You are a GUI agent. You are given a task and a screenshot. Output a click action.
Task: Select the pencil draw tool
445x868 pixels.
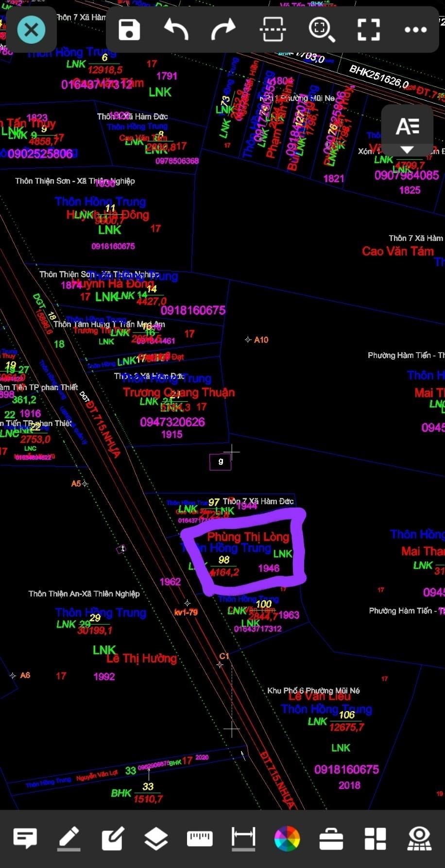69,838
